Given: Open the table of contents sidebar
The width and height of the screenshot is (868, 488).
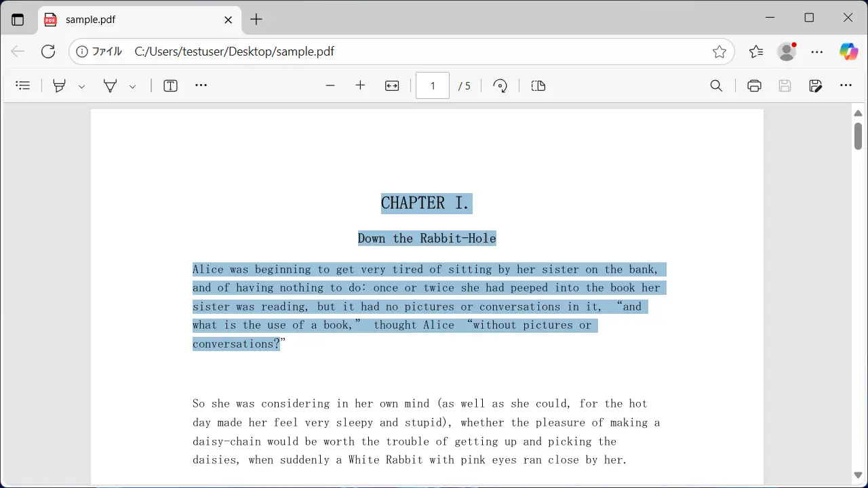Looking at the screenshot, I should click(23, 85).
